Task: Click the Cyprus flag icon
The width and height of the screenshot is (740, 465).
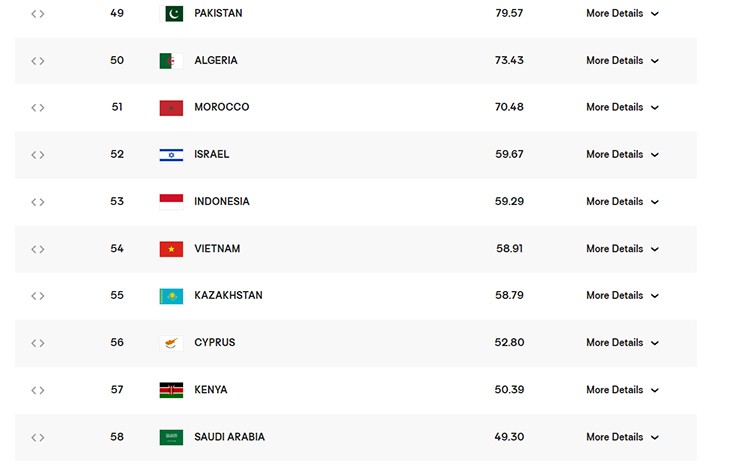Action: coord(171,343)
